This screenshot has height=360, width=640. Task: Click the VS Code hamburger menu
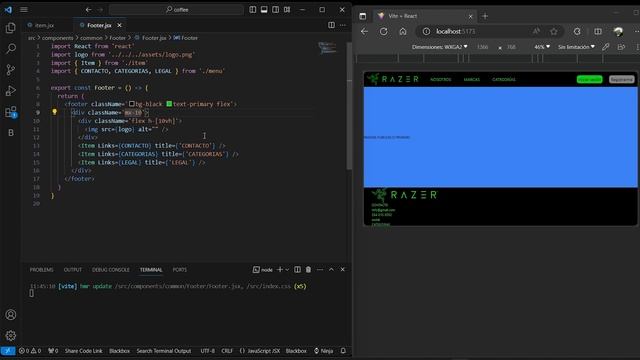coord(24,9)
